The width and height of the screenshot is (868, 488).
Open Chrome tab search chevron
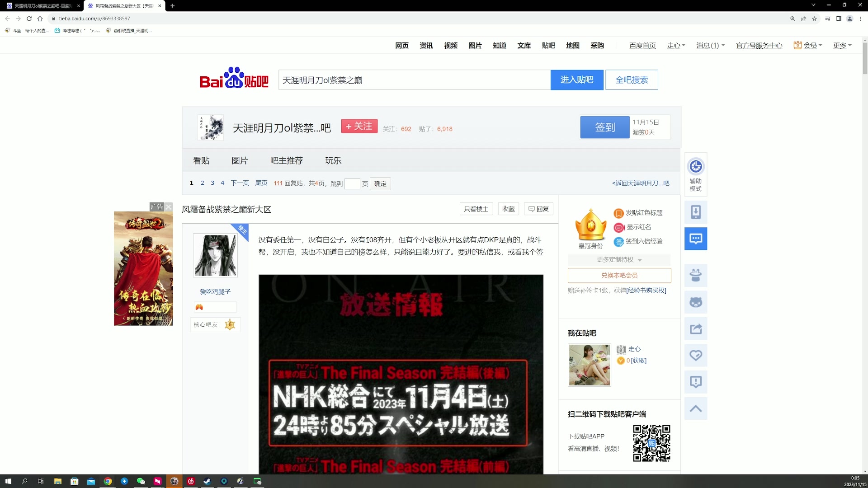point(813,5)
